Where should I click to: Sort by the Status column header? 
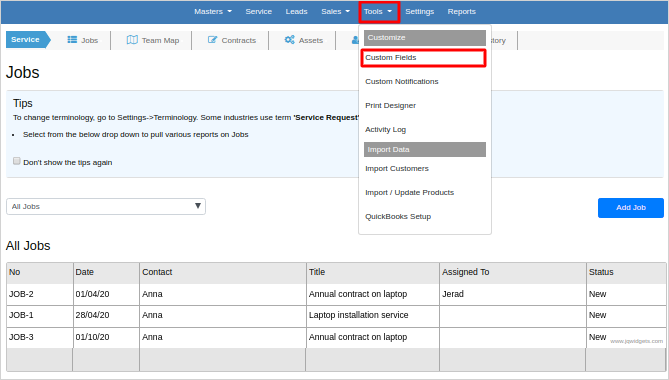click(x=626, y=272)
